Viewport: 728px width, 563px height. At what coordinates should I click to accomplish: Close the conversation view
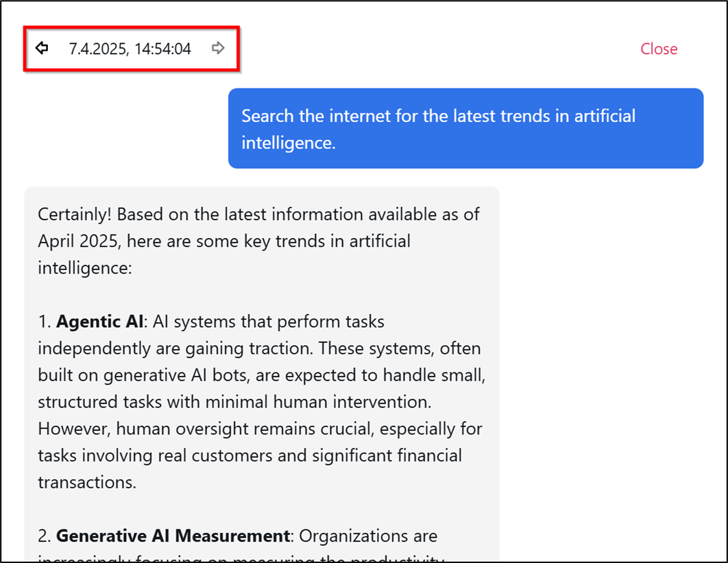click(x=658, y=49)
